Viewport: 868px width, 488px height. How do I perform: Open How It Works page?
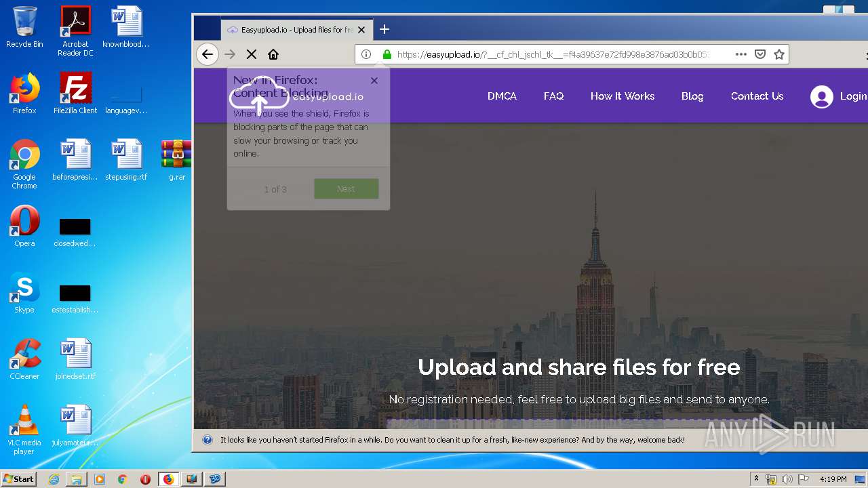[x=623, y=96]
